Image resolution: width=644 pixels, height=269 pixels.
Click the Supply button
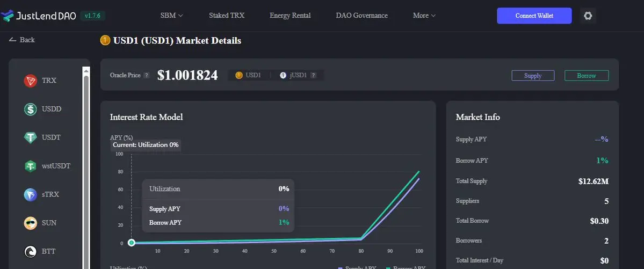click(533, 76)
